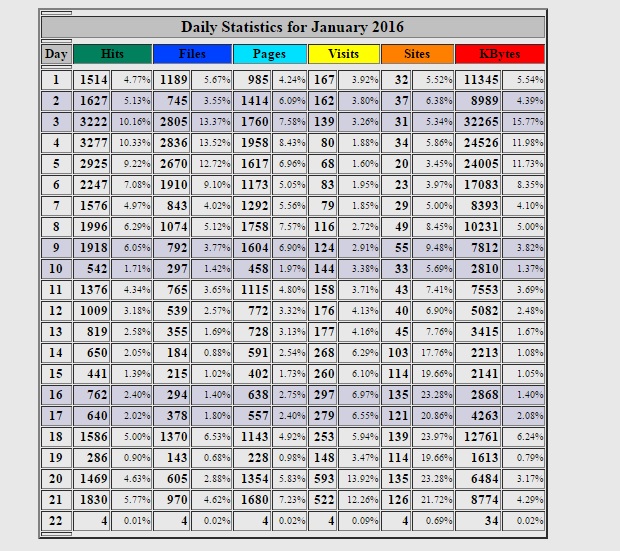Image resolution: width=620 pixels, height=551 pixels.
Task: Select Visits value 158 on day 11
Action: tap(322, 290)
